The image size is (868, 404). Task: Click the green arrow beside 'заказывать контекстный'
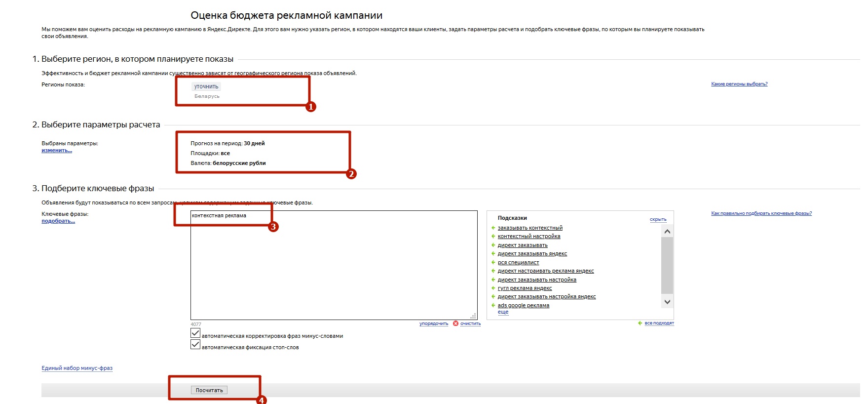(493, 228)
